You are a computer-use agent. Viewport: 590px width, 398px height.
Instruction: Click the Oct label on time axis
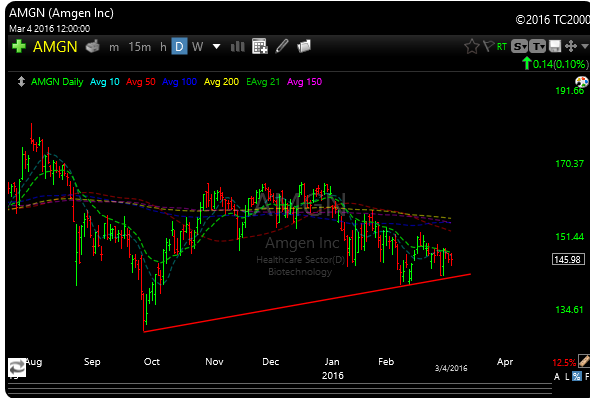pyautogui.click(x=152, y=362)
